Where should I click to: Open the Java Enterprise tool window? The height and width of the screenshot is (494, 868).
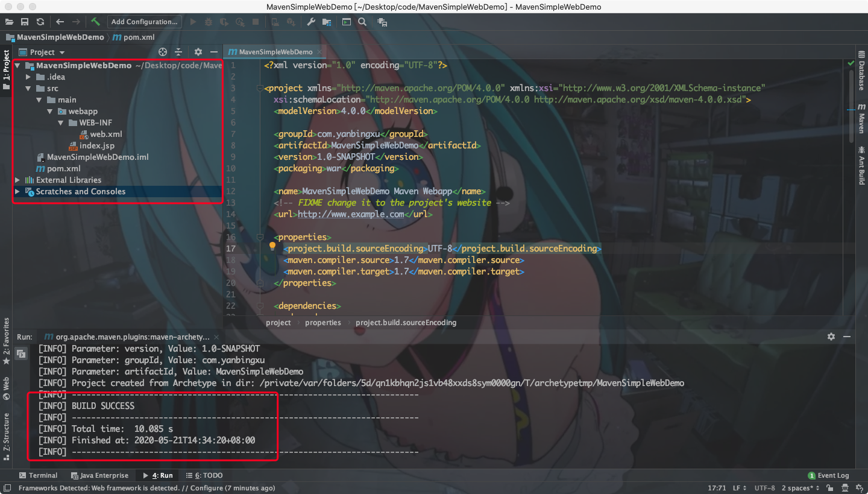[99, 475]
